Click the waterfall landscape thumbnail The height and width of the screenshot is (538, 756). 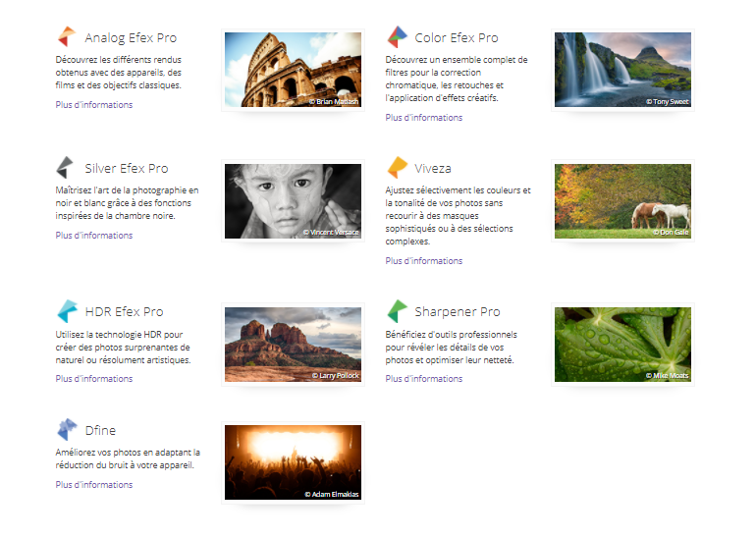pos(622,70)
